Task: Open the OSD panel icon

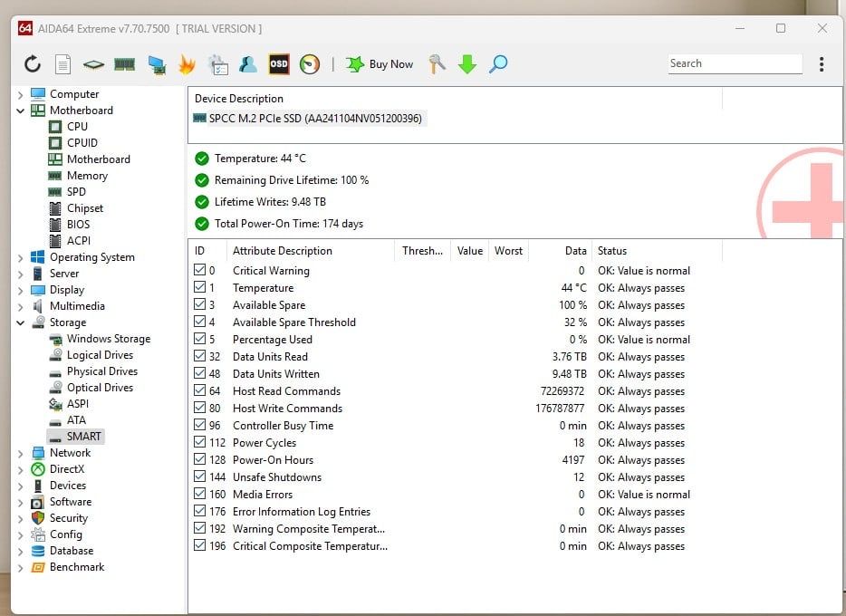Action: tap(279, 64)
